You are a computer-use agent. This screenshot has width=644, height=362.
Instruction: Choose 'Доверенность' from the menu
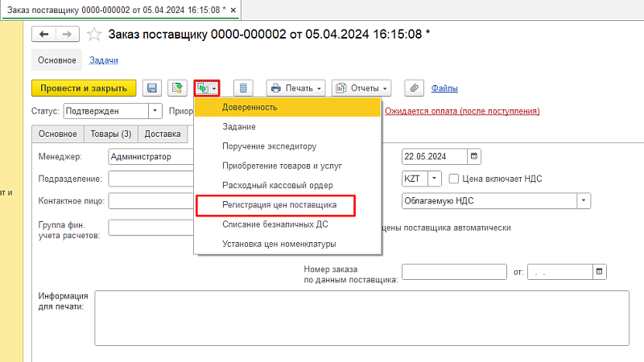(x=250, y=107)
